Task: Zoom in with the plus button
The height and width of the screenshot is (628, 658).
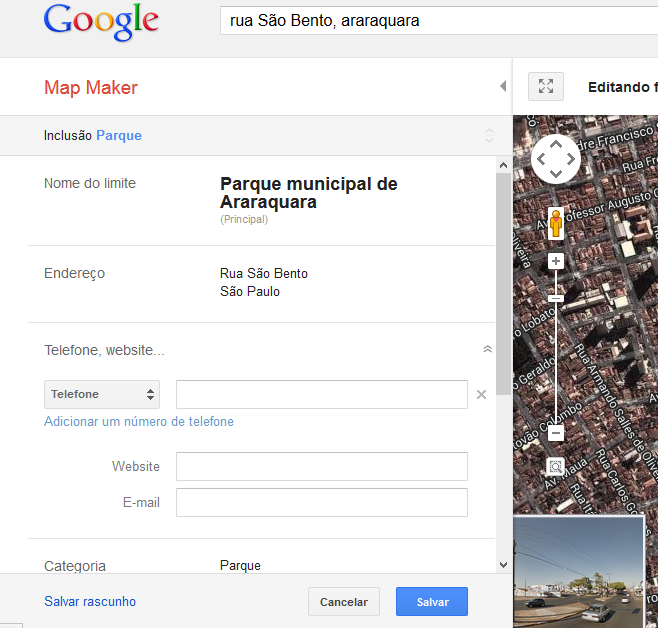Action: [x=556, y=261]
